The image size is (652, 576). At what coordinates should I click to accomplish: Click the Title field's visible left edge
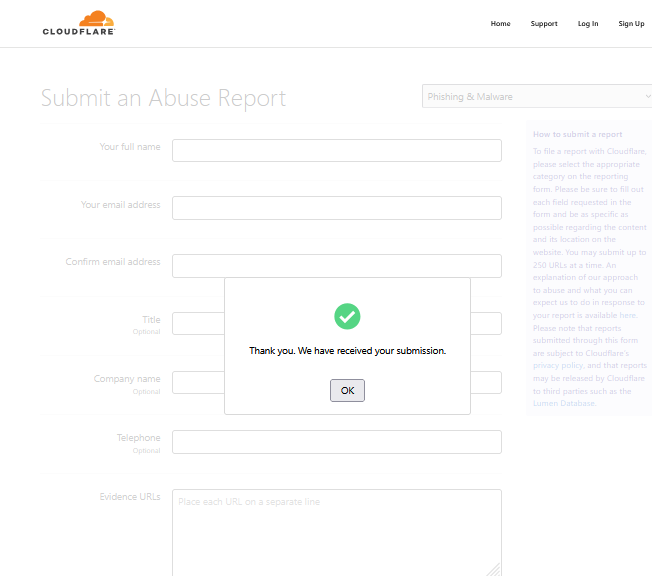coord(198,324)
